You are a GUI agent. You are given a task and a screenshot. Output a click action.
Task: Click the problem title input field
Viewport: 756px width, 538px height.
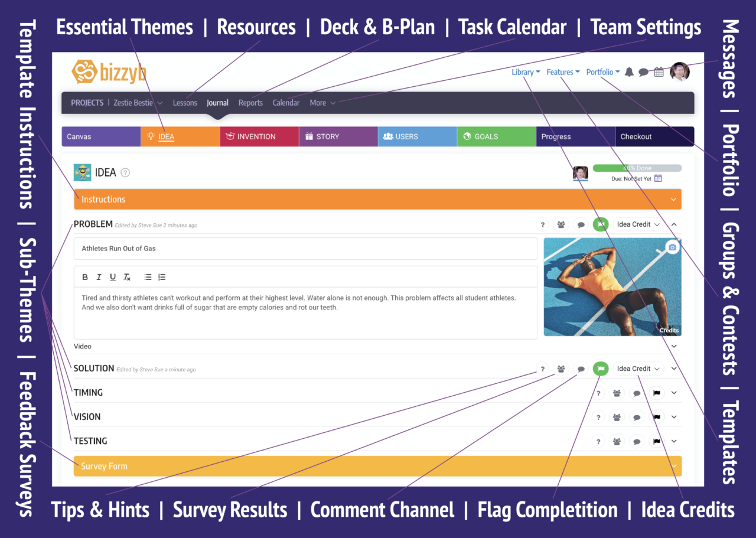coord(305,249)
